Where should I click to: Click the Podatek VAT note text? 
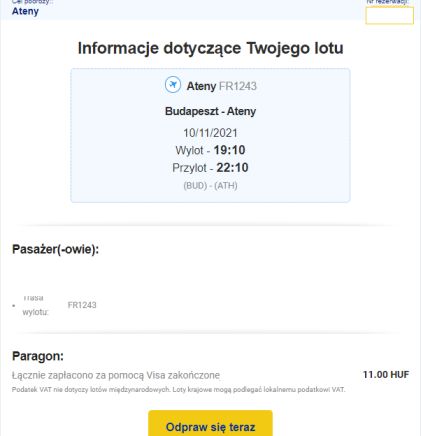(x=179, y=389)
